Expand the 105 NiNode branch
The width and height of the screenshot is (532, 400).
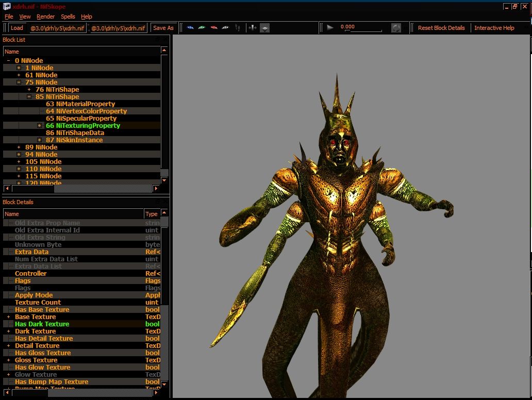(19, 161)
